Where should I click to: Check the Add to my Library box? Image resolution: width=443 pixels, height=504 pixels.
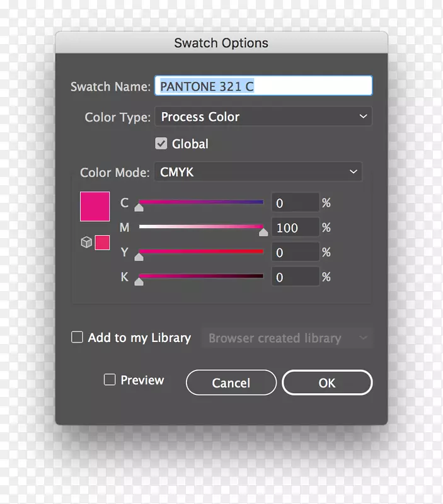click(x=78, y=338)
